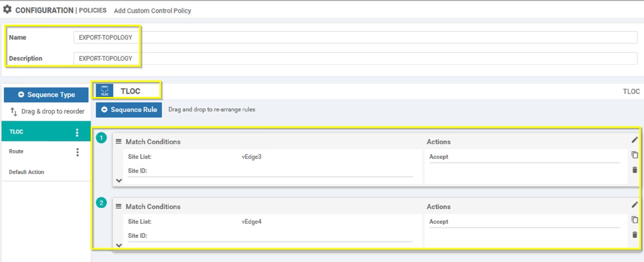Click the policy Description input field

click(355, 58)
